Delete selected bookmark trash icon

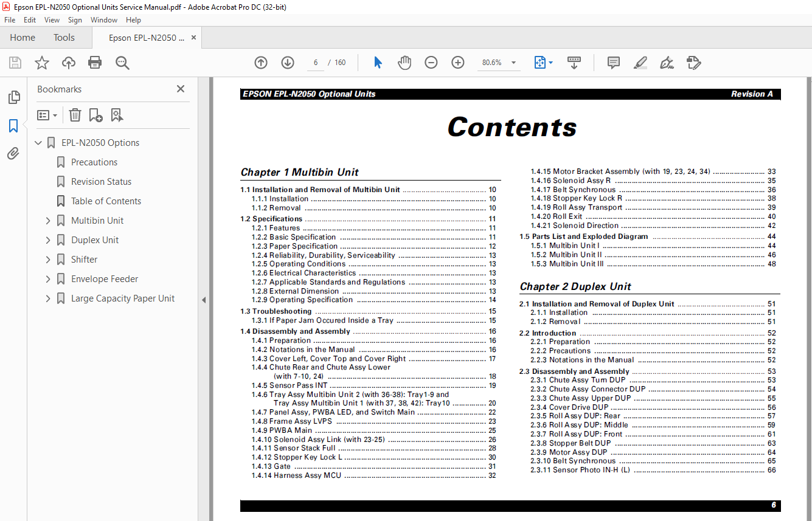pyautogui.click(x=75, y=115)
